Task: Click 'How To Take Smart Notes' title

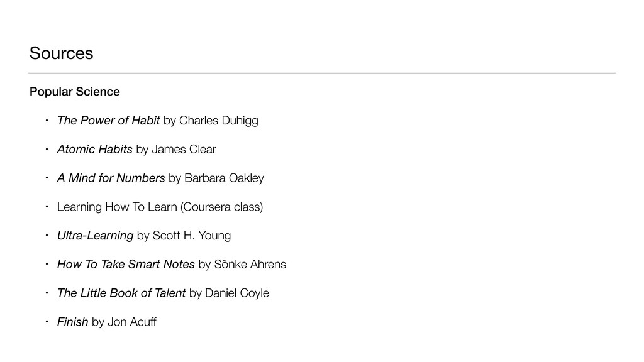Action: click(x=126, y=265)
